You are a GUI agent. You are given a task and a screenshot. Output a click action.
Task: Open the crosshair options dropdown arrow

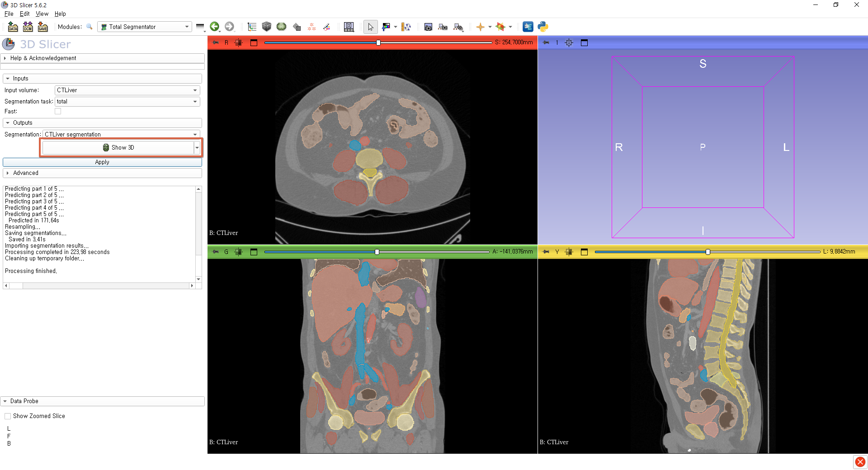490,27
